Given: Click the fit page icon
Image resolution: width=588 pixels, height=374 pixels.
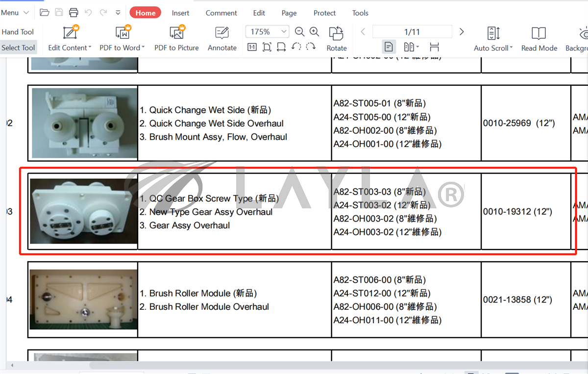Looking at the screenshot, I should click(267, 47).
